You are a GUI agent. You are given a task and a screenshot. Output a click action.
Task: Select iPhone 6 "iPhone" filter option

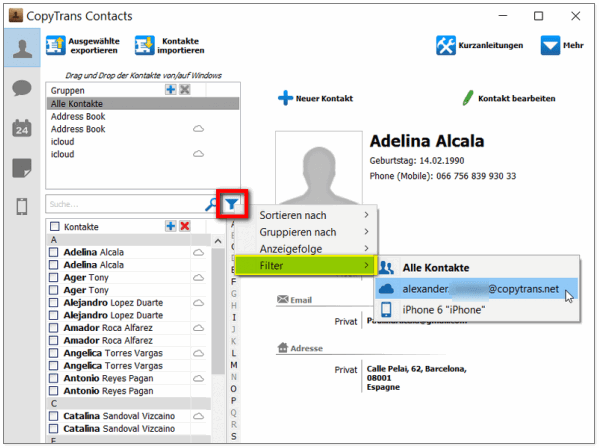coord(477,310)
